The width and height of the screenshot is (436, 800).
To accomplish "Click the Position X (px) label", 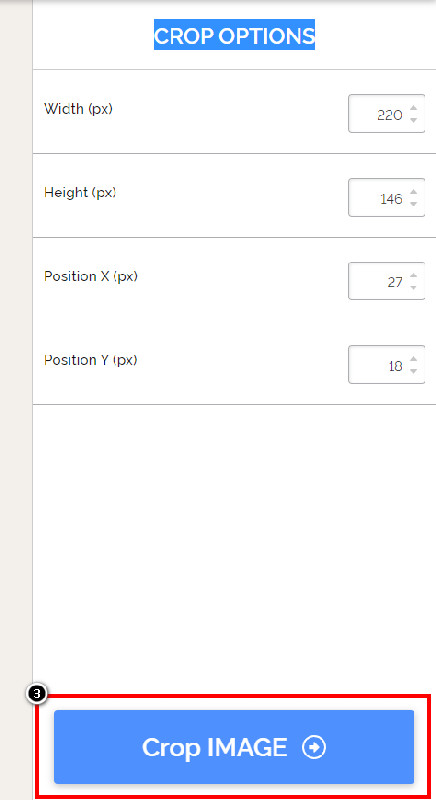I will [91, 276].
